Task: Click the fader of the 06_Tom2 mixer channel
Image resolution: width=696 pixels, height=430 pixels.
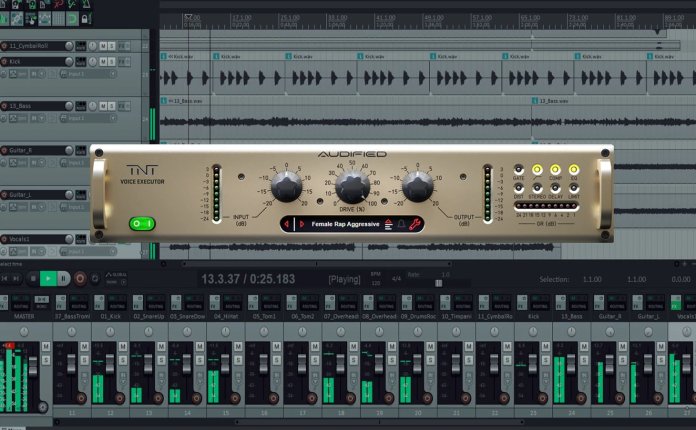Action: (302, 363)
